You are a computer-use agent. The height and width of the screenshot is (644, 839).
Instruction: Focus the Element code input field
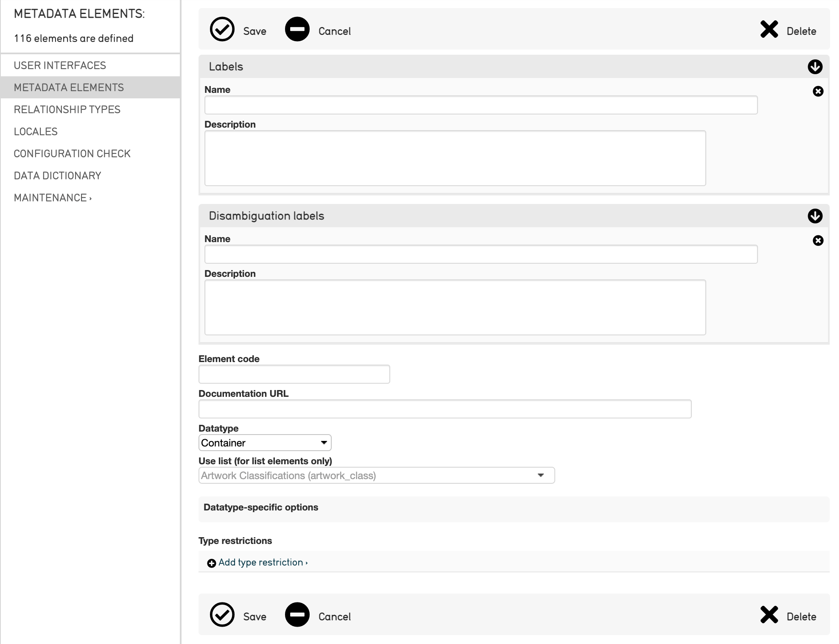click(294, 374)
